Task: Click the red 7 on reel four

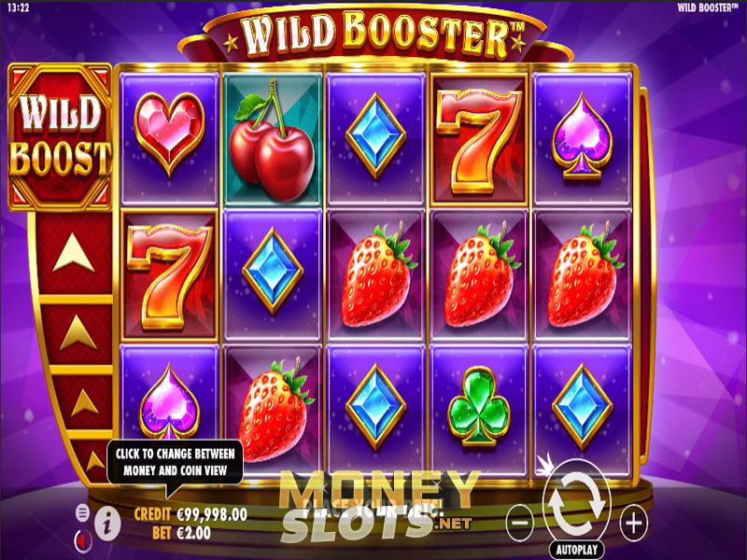Action: click(x=479, y=141)
